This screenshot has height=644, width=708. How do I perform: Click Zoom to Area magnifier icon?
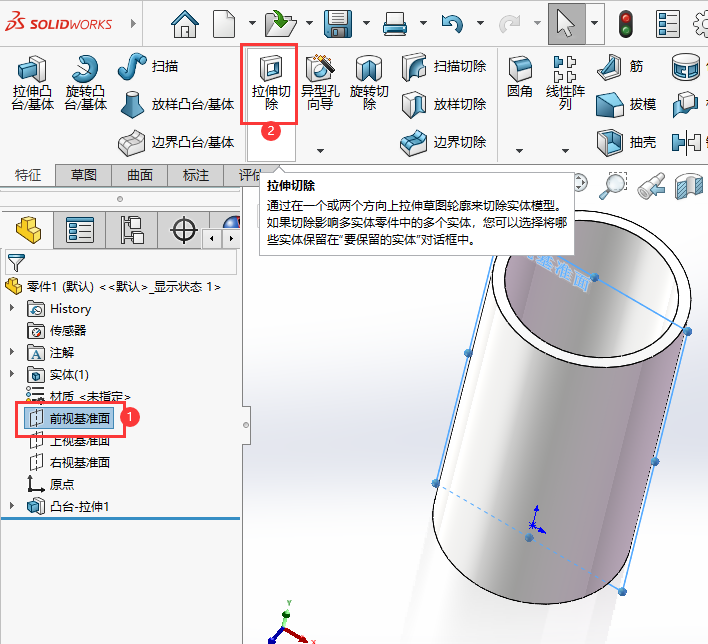[x=613, y=185]
